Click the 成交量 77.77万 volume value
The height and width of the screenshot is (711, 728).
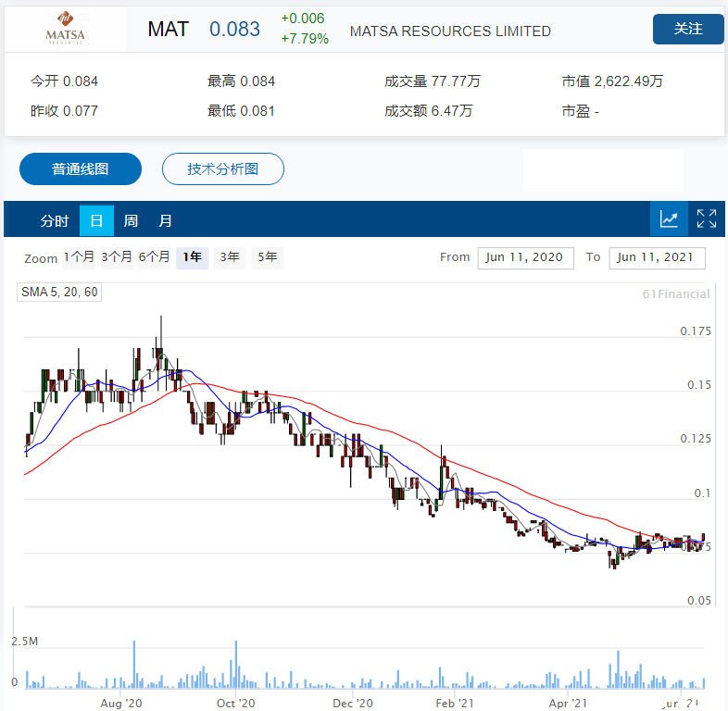click(433, 81)
